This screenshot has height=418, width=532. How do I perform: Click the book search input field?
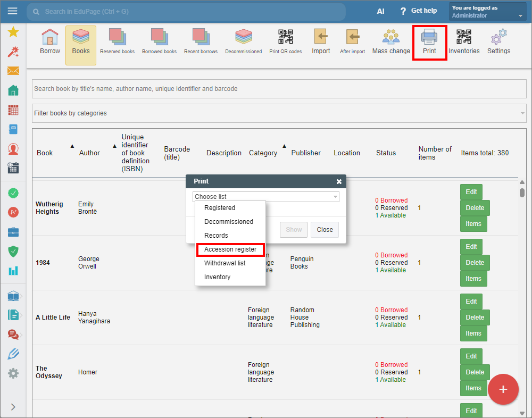point(279,89)
